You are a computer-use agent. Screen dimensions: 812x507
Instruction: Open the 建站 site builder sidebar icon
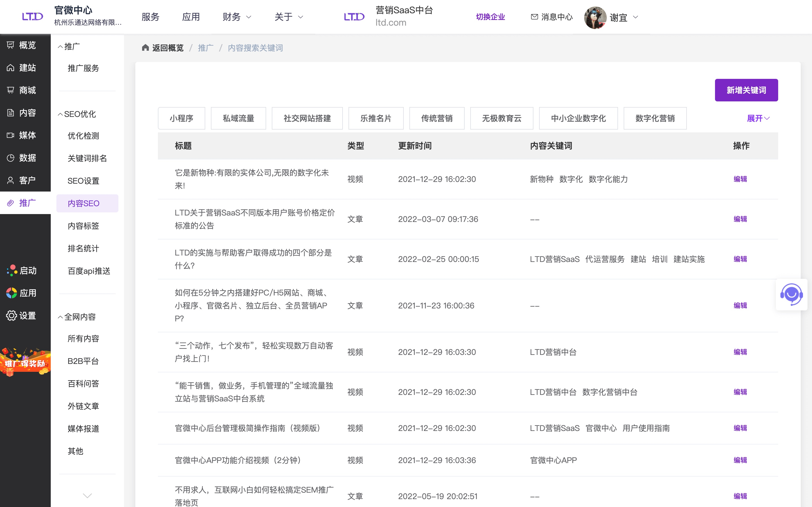click(10, 67)
